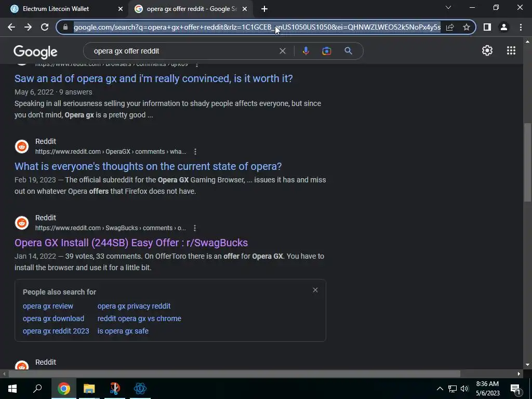
Task: Open Google quick settings gear
Action: point(487,50)
